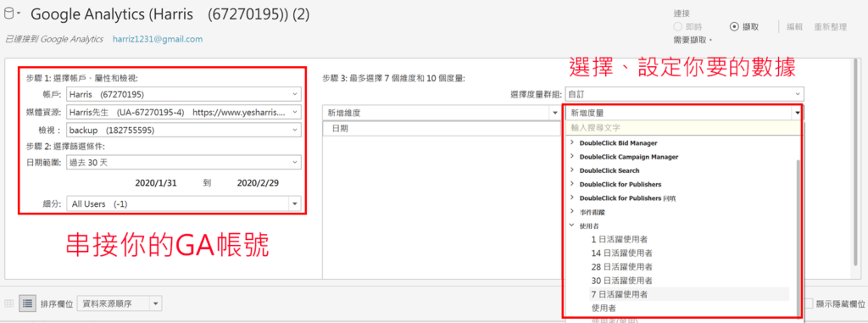Open the 日期範圍 過去 30 天 dropdown

coord(184,163)
